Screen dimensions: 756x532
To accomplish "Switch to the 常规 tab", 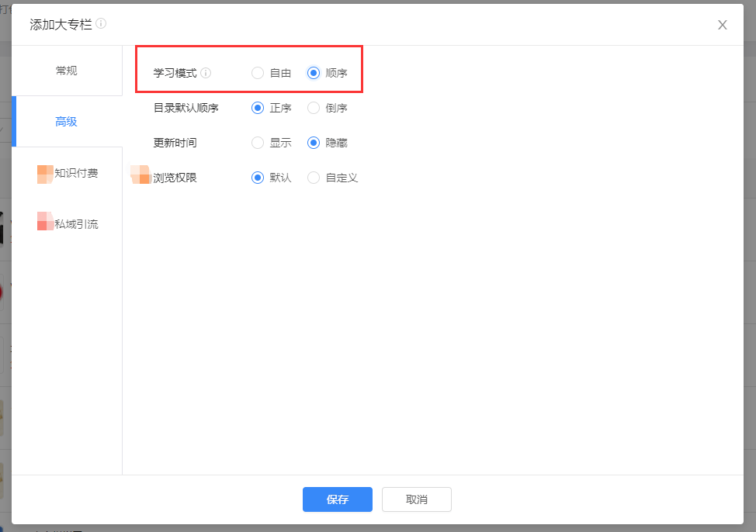I will (x=67, y=71).
